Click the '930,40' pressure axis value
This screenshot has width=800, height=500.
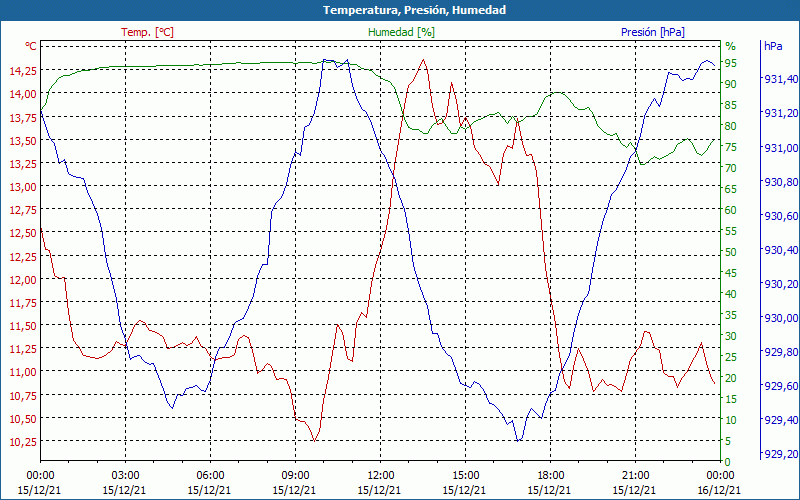[x=780, y=249]
